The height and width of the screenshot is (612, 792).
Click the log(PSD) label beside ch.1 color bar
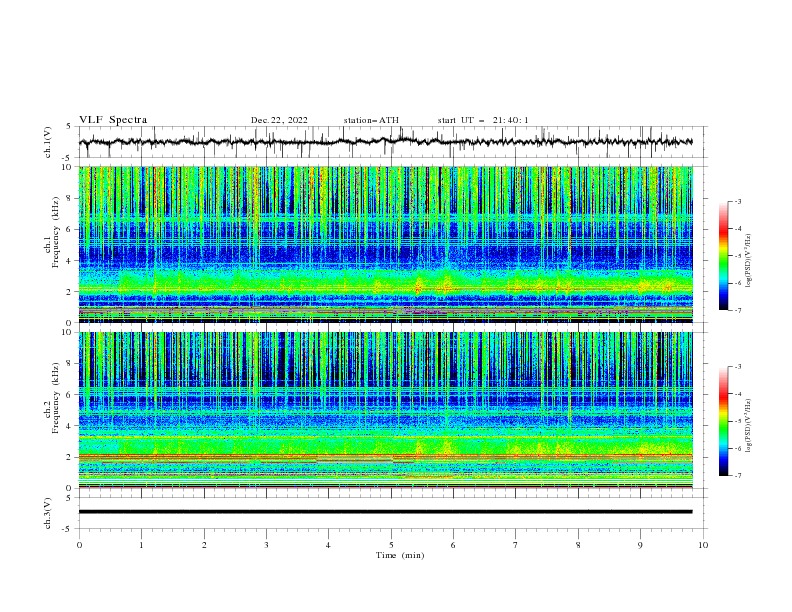749,261
